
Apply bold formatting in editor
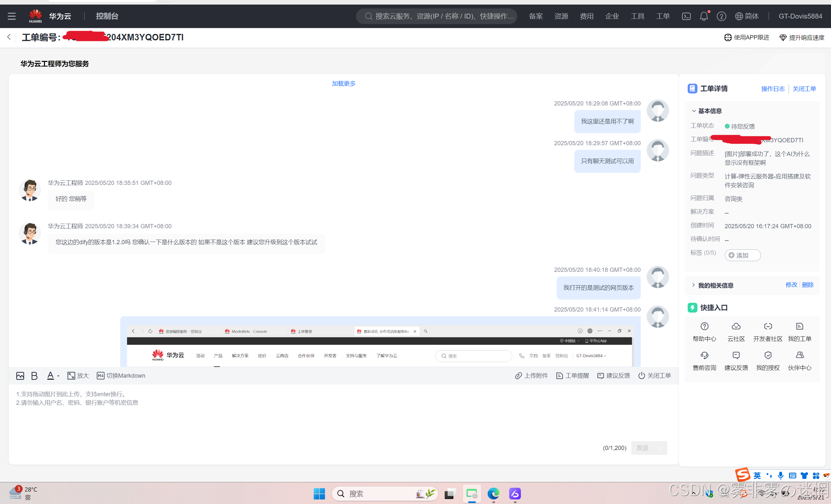click(x=34, y=375)
